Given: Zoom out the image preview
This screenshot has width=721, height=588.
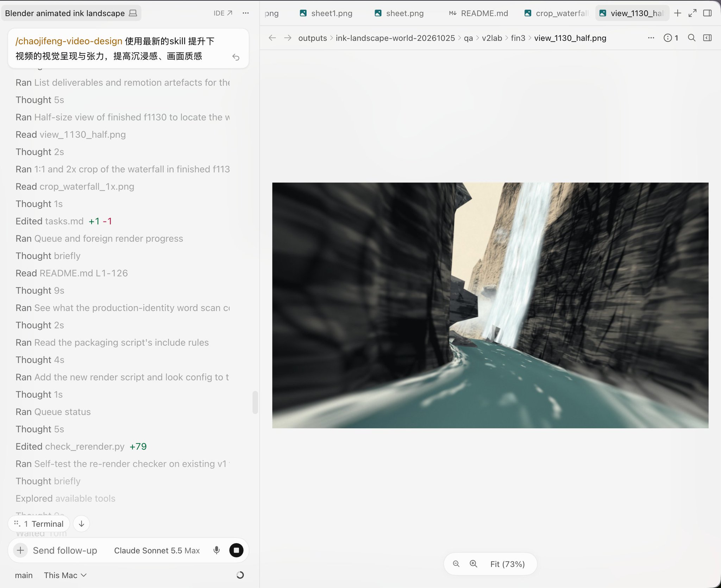Looking at the screenshot, I should point(456,564).
